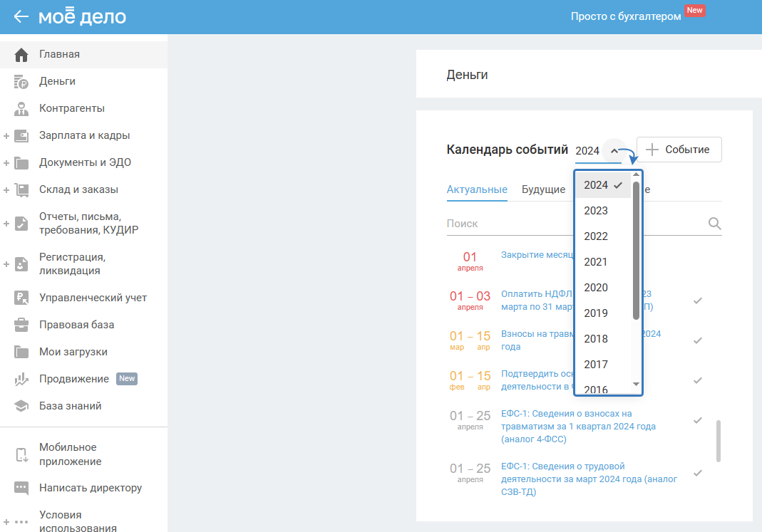Switch to Будущие tab
The height and width of the screenshot is (532, 762).
[x=543, y=189]
